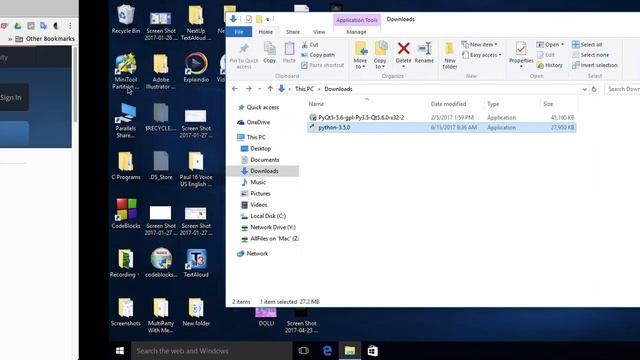The image size is (640, 360).
Task: Click Select all in the ribbon
Action: click(x=587, y=44)
